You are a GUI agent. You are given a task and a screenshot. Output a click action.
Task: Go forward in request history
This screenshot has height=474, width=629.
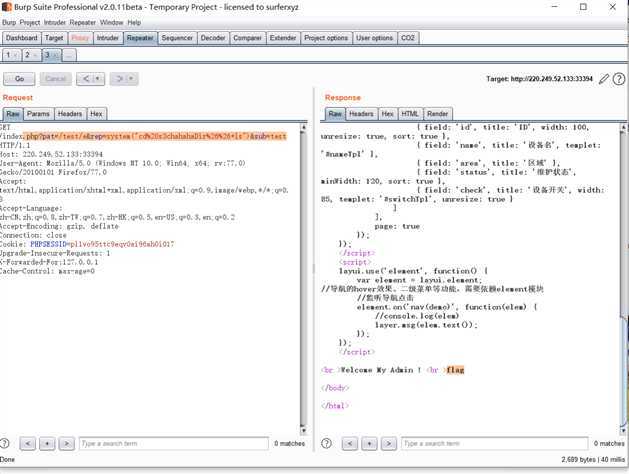(119, 79)
